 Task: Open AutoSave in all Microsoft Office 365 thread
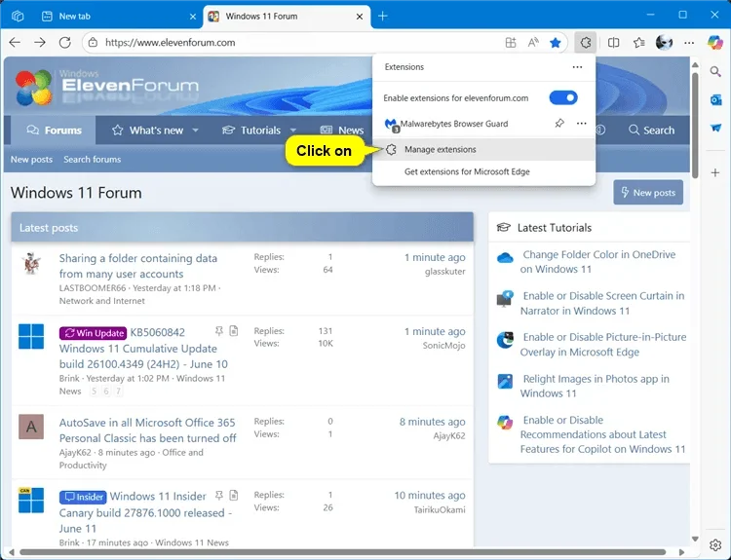click(x=148, y=430)
